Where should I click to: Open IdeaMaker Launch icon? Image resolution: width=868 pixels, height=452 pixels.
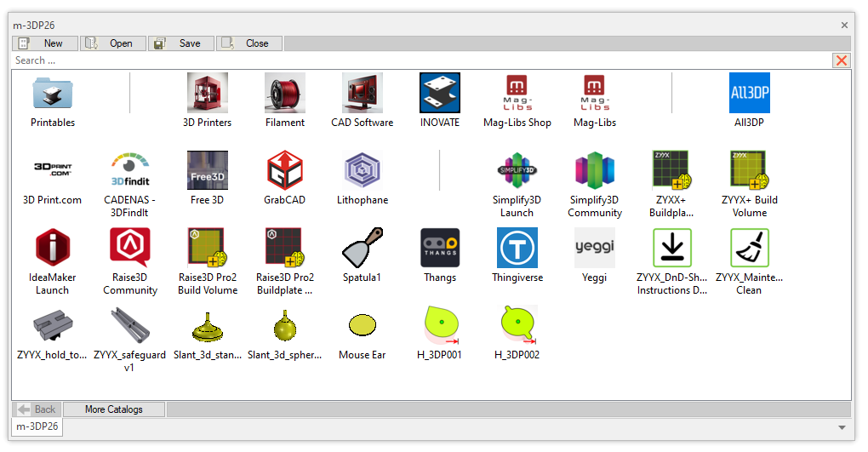pyautogui.click(x=53, y=249)
